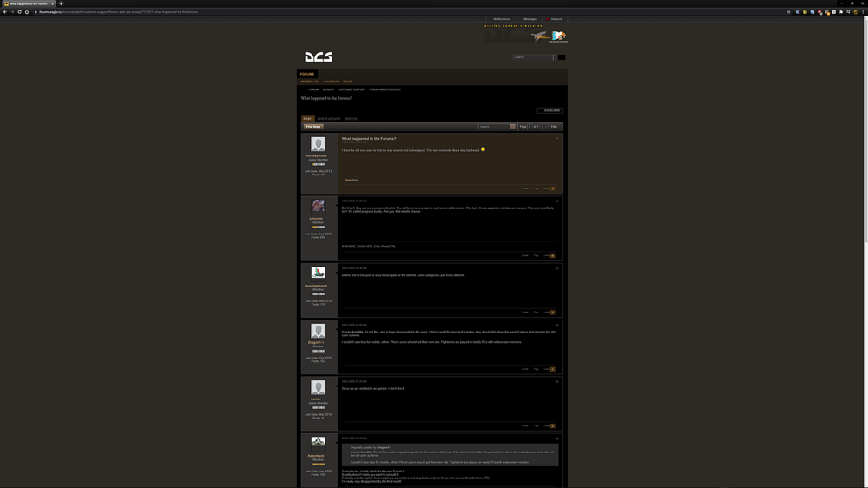
Task: Open the FORUMS main tab
Action: coord(307,74)
